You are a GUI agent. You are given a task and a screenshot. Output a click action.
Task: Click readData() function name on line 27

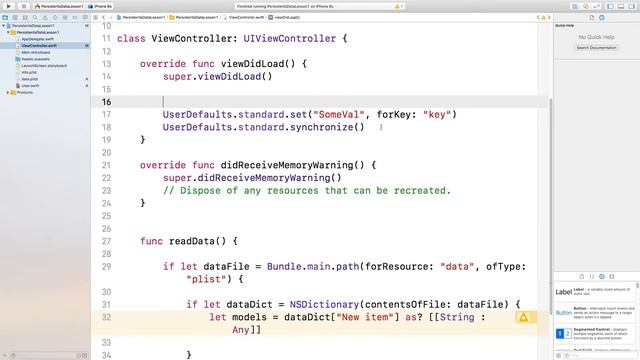point(197,241)
